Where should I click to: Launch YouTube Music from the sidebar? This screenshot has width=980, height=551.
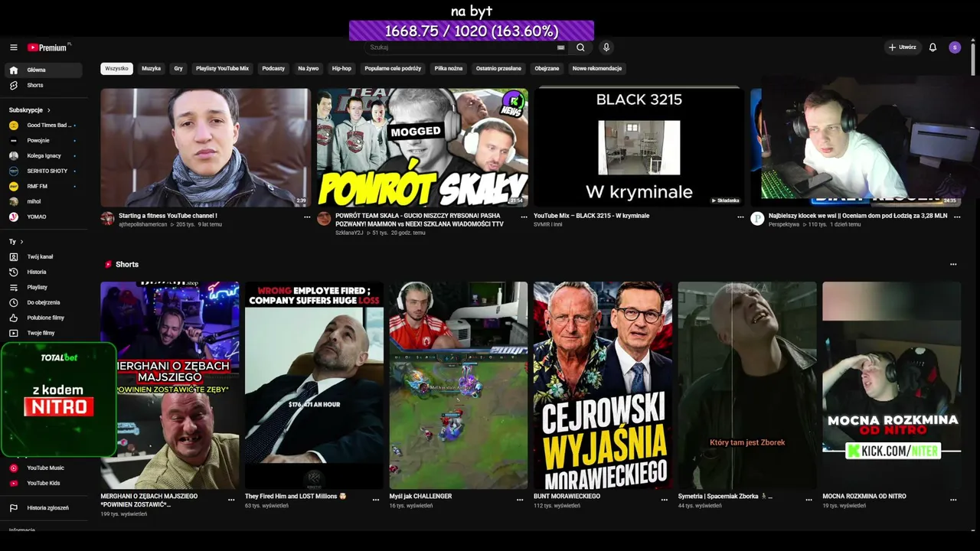pos(44,468)
